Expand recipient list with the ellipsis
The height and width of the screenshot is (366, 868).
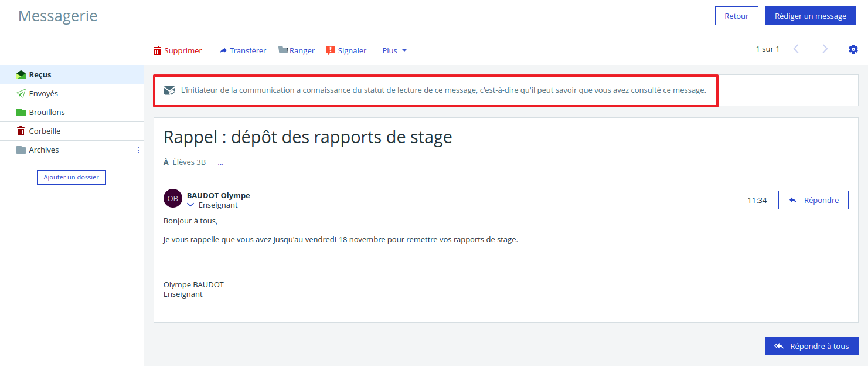click(220, 162)
